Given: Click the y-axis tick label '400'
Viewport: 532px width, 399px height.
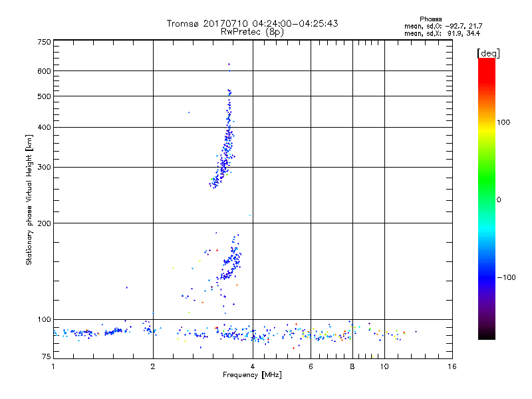Looking at the screenshot, I should (x=44, y=127).
